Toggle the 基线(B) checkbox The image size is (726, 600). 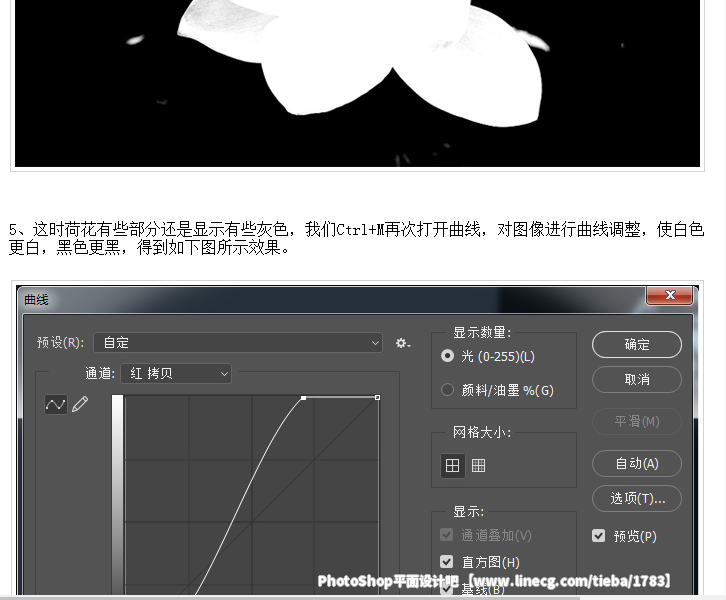click(446, 589)
